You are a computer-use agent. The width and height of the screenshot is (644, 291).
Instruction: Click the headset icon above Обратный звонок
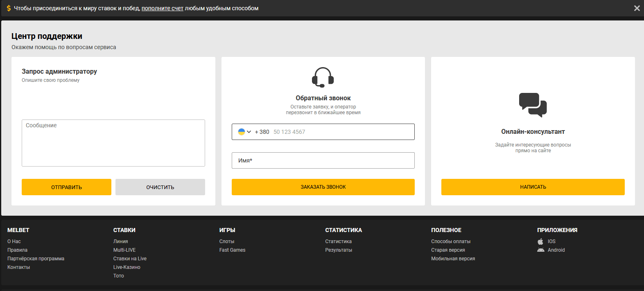323,77
